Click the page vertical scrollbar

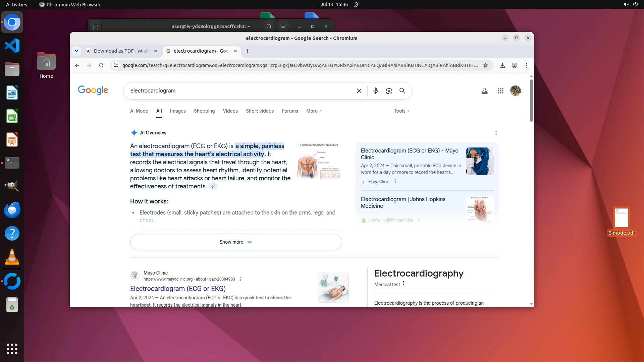(531, 101)
